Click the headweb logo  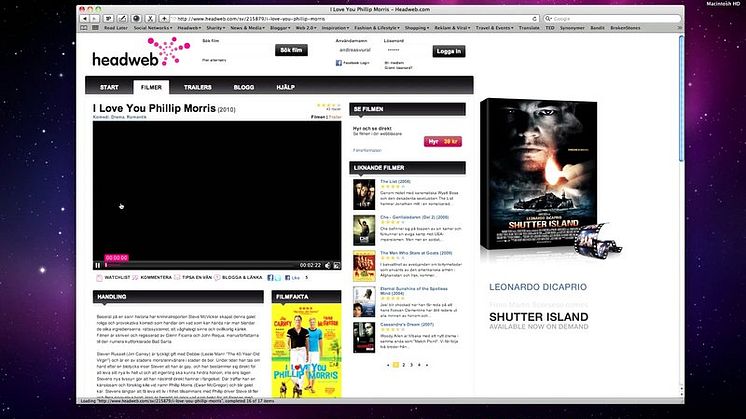[x=141, y=52]
